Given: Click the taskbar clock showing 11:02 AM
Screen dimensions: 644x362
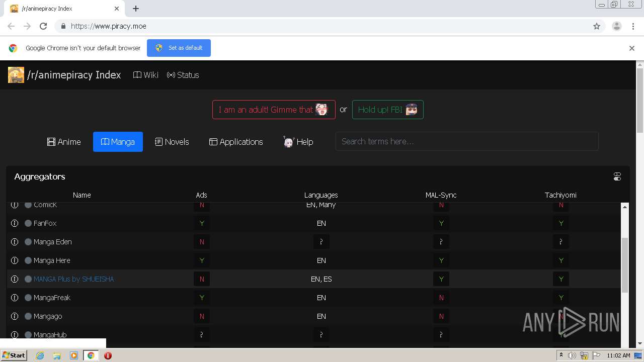Looking at the screenshot, I should click(x=618, y=355).
